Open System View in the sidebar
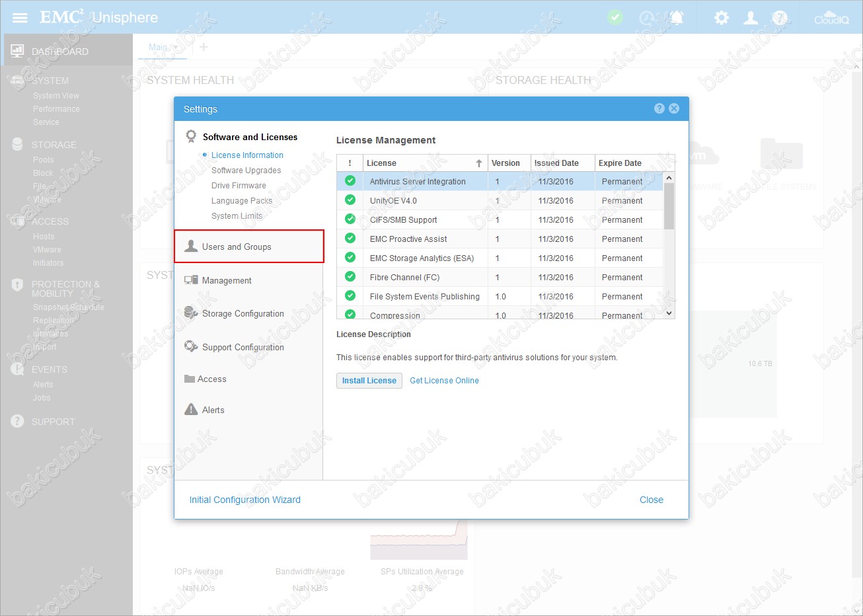Screen dimensions: 863x616 pyautogui.click(x=56, y=96)
